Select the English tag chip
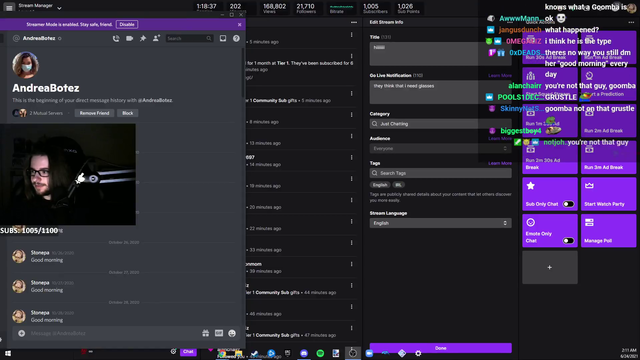Screen dimensions: 640x360 380,185
